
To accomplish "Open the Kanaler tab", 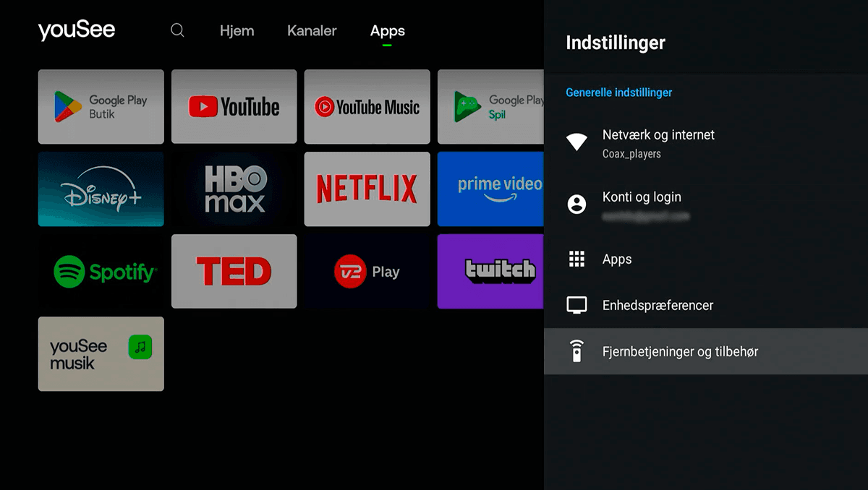I will click(x=312, y=30).
